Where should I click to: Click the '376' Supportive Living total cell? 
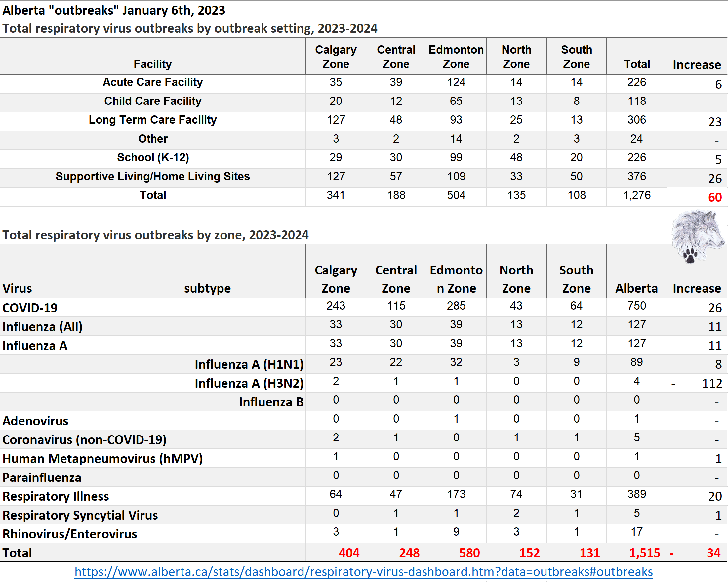[x=637, y=177]
